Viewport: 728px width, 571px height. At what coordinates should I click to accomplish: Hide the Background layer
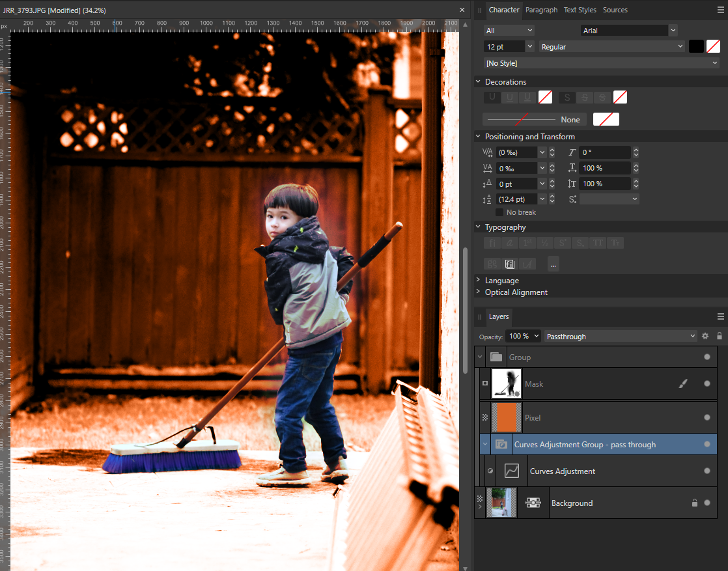707,503
